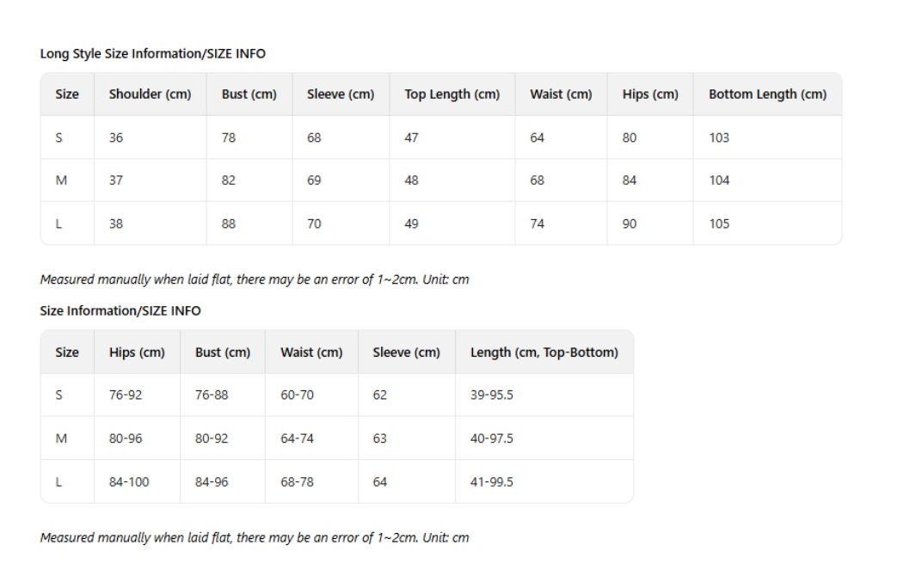Click the Bottom Length (cm) column header
922x588 pixels.
pos(767,95)
